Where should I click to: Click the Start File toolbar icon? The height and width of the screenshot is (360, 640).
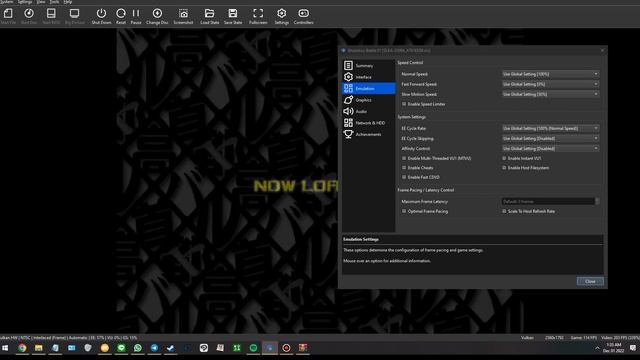tap(8, 16)
